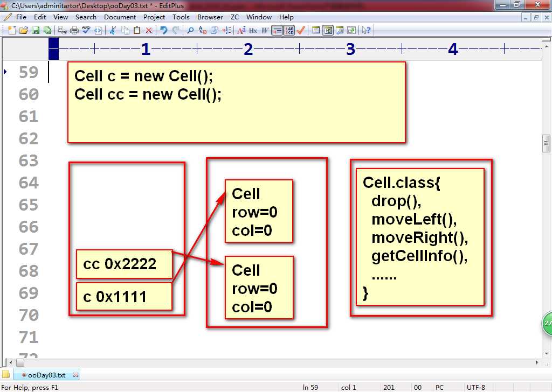Open a file with the folder icon
This screenshot has width=552, height=392.
pos(24,31)
